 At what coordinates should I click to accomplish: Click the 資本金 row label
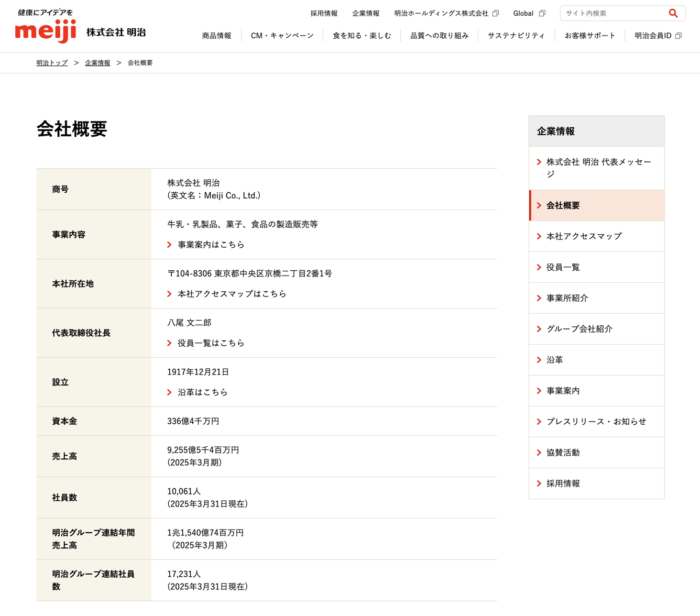point(64,422)
